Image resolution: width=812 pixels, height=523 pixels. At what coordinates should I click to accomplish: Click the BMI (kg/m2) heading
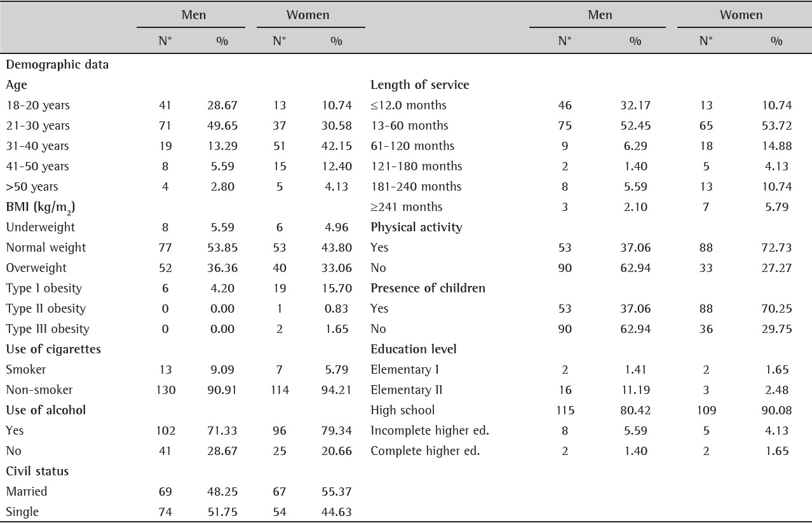coord(35,207)
